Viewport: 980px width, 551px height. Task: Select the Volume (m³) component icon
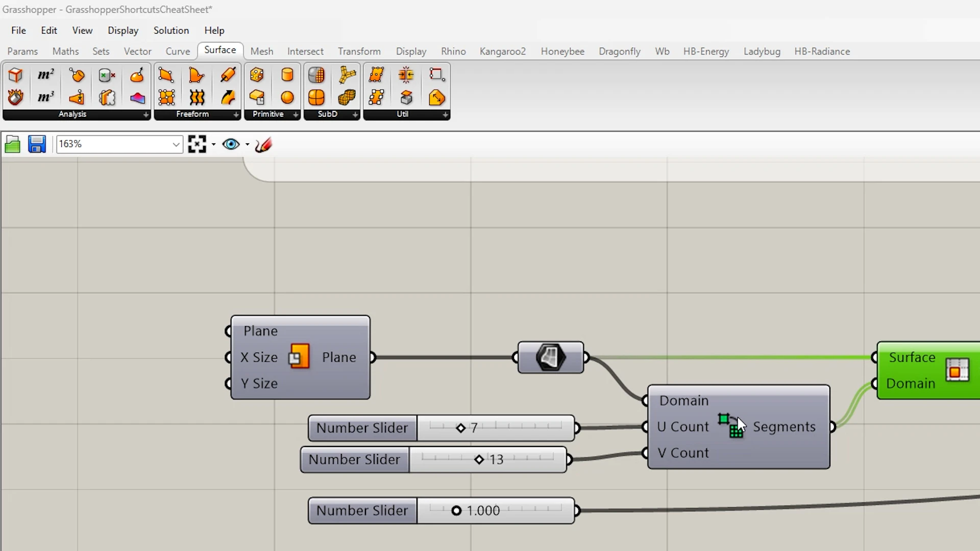(45, 97)
